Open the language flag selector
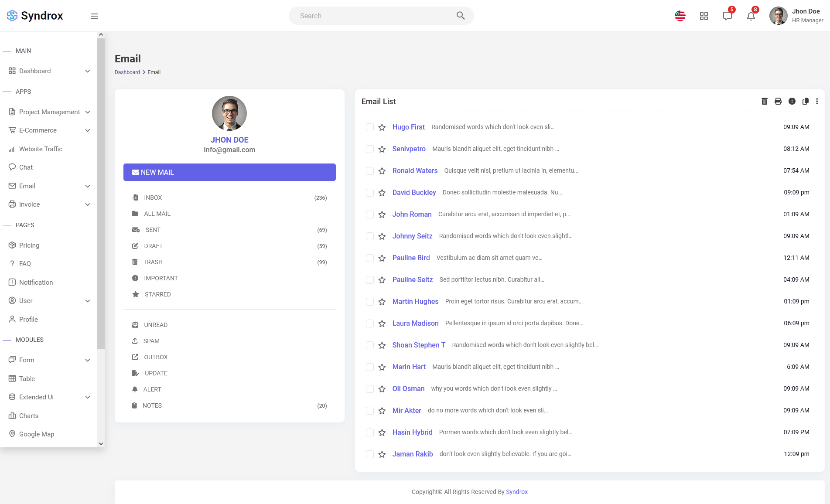The height and width of the screenshot is (504, 830). (x=680, y=16)
